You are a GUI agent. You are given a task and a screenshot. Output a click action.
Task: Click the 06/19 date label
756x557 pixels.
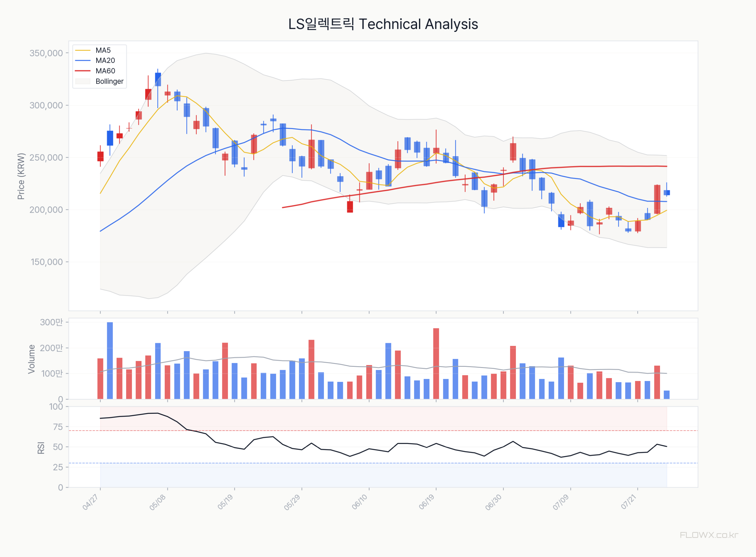click(426, 502)
